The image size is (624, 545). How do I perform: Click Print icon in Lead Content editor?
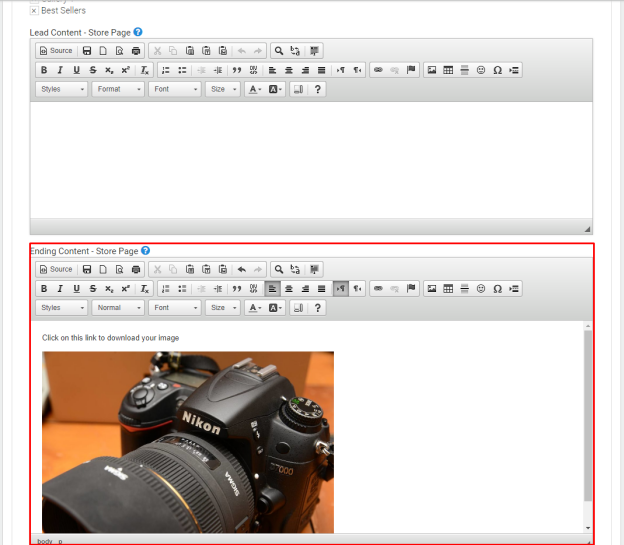tap(136, 51)
